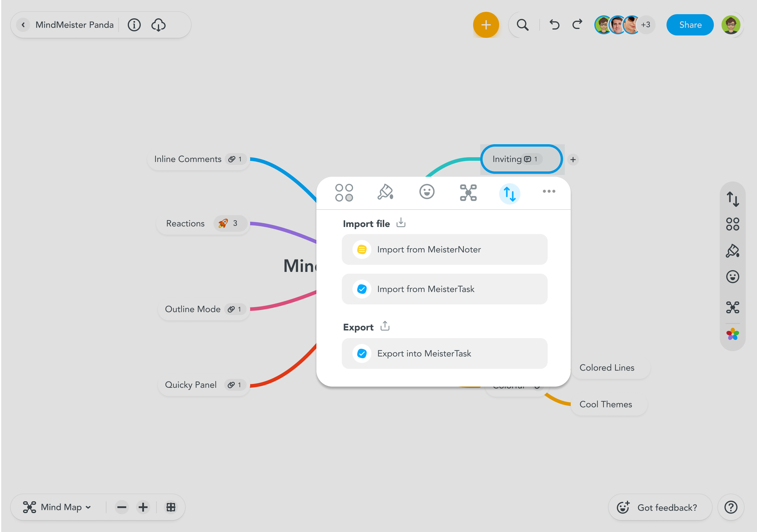The width and height of the screenshot is (757, 532).
Task: Redo the last action
Action: point(577,25)
